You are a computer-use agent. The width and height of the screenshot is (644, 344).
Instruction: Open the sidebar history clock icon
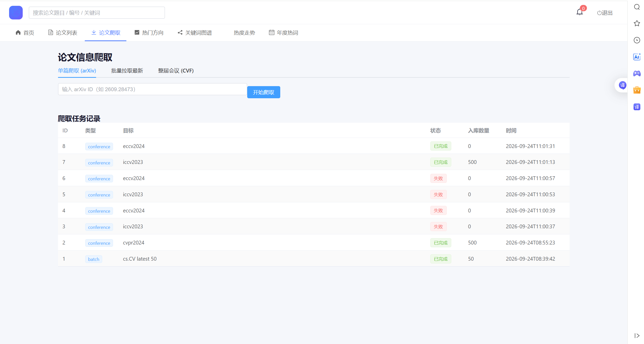point(637,40)
